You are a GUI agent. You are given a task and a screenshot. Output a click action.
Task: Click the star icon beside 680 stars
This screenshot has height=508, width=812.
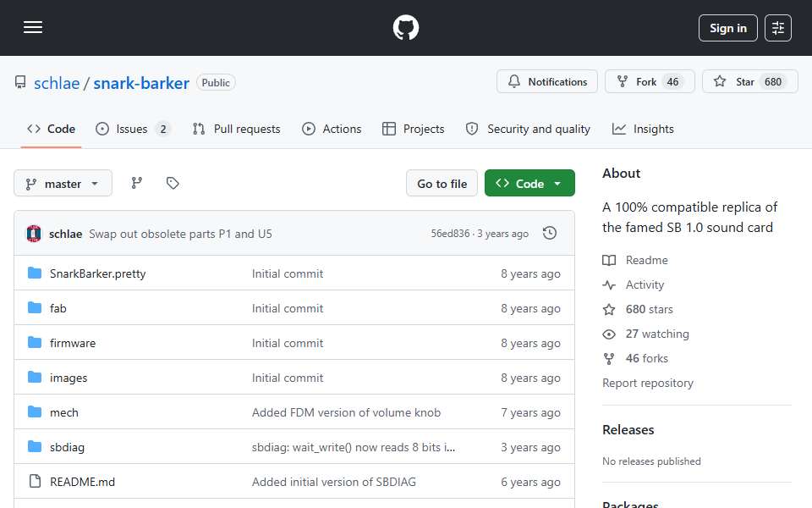tap(609, 310)
